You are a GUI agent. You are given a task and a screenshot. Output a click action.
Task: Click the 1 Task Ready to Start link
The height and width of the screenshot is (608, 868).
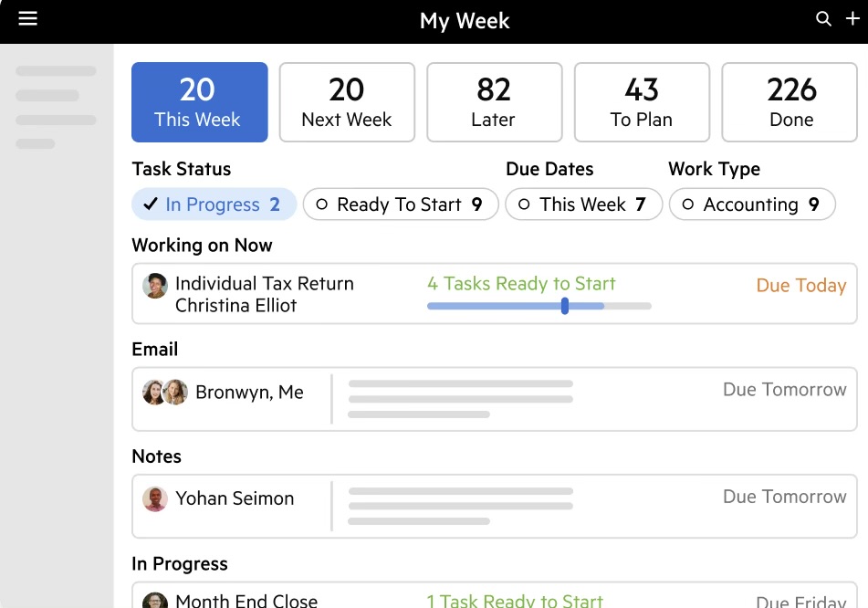coord(515,600)
